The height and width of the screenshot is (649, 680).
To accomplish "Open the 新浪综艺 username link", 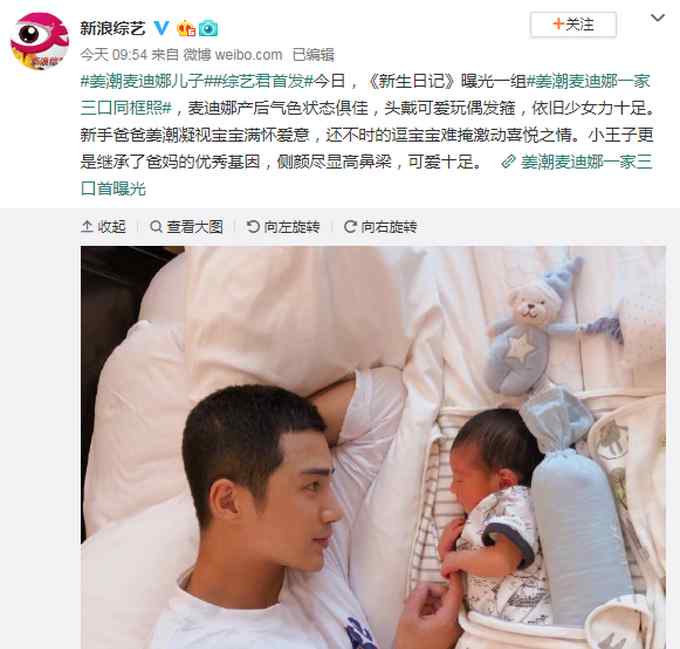I will 113,29.
